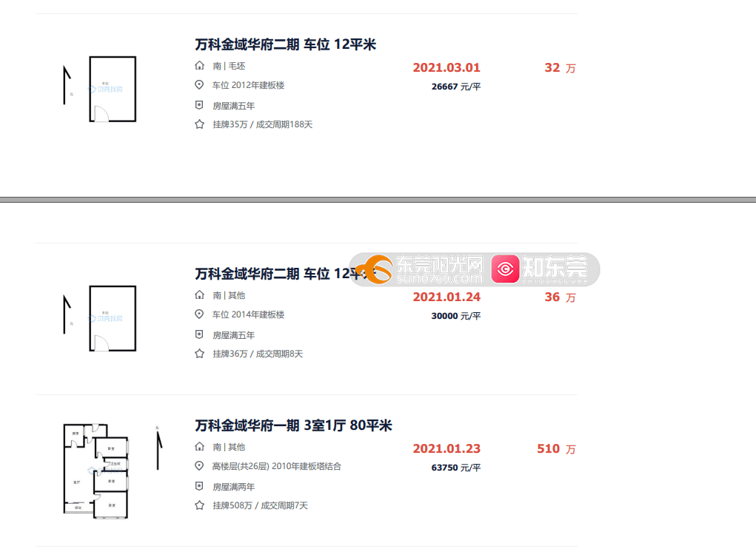Click star icon next to 挂牌36万
Viewport: 756px width, 549px height.
[x=199, y=354]
